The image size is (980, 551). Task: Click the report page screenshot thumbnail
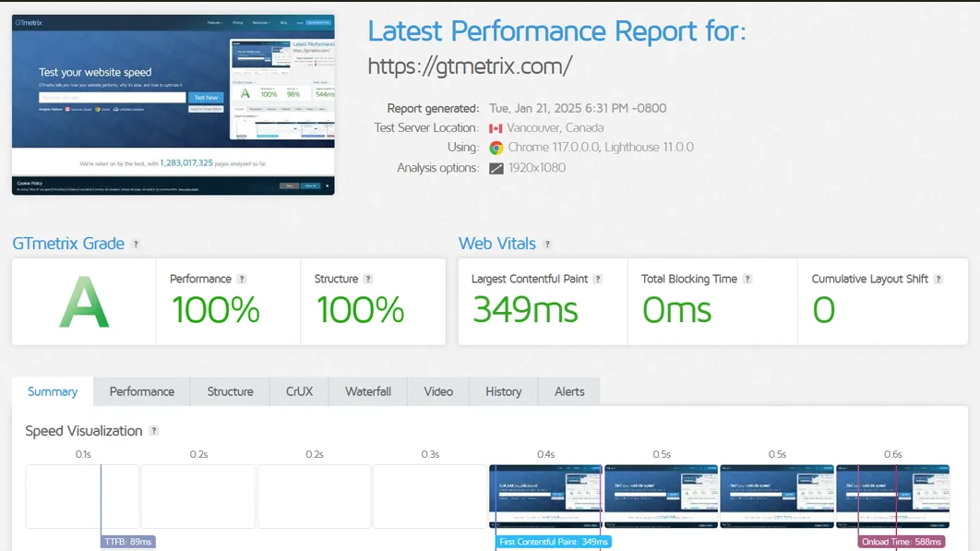tap(173, 104)
